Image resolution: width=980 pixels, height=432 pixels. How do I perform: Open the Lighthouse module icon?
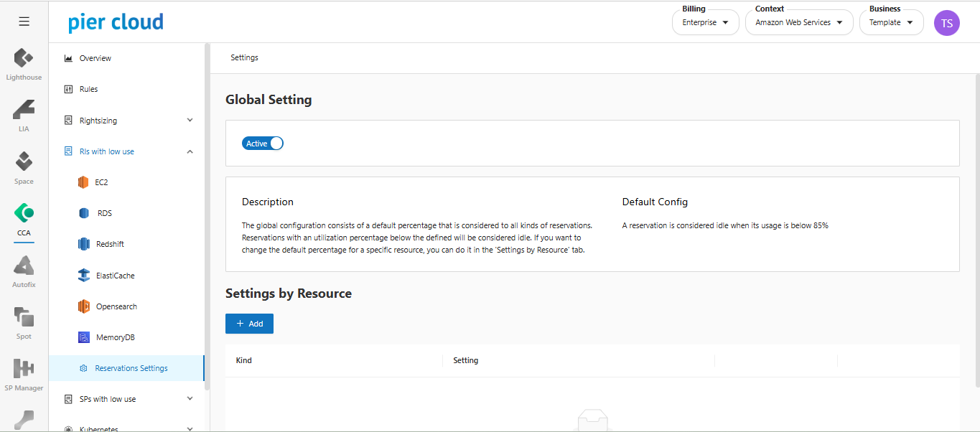(24, 59)
